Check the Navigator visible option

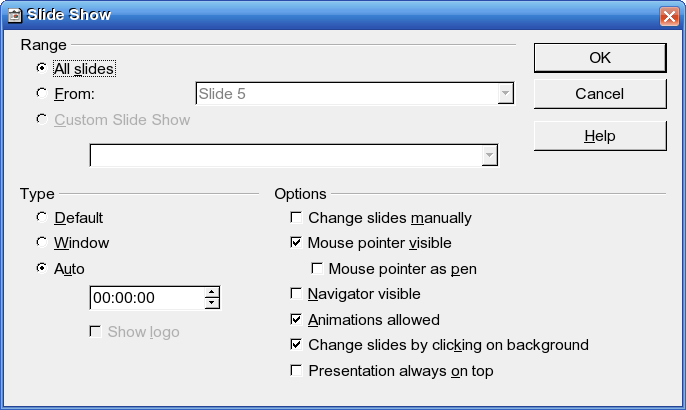point(296,294)
